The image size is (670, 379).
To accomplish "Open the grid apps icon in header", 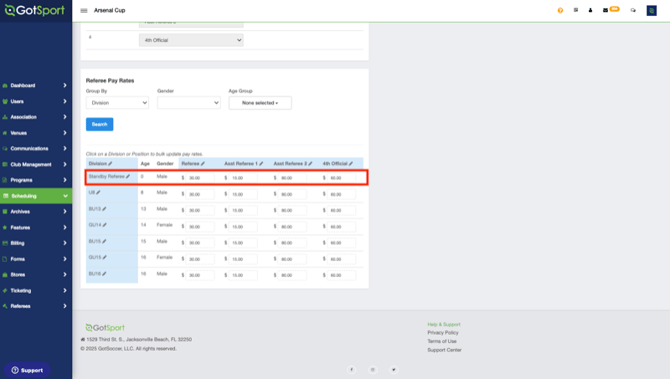I will point(576,10).
